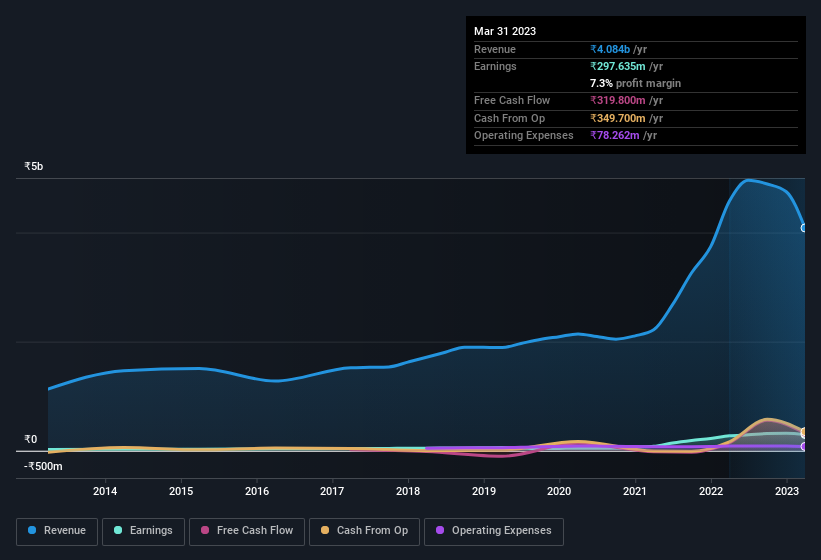Image resolution: width=821 pixels, height=560 pixels.
Task: Click the ₹78.262m operating expenses value
Action: click(615, 135)
